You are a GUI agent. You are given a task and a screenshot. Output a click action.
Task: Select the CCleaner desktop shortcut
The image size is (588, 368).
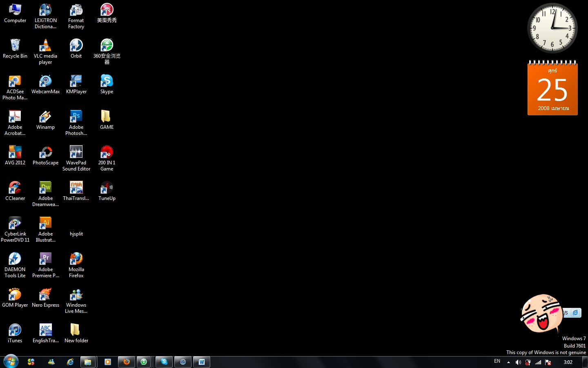(15, 191)
